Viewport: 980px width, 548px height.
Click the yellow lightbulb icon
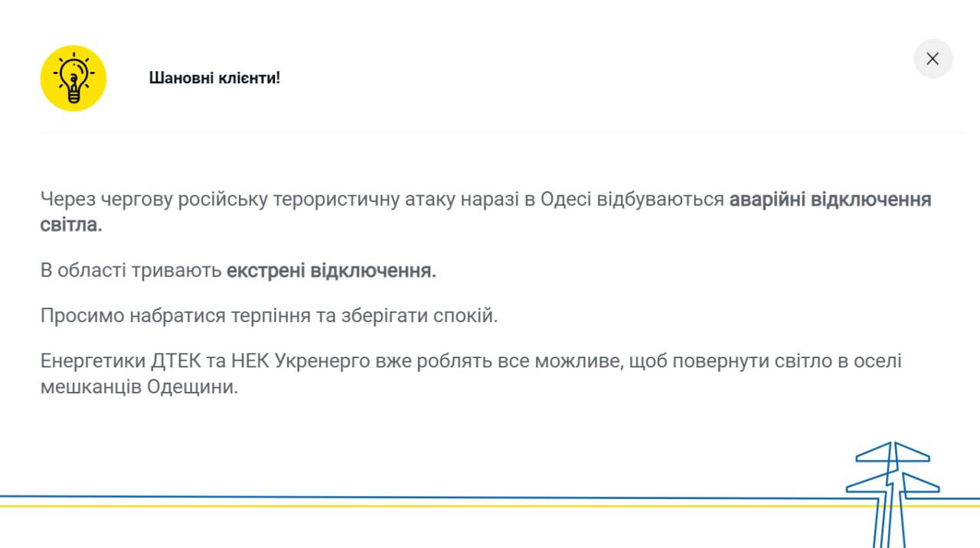tap(73, 78)
